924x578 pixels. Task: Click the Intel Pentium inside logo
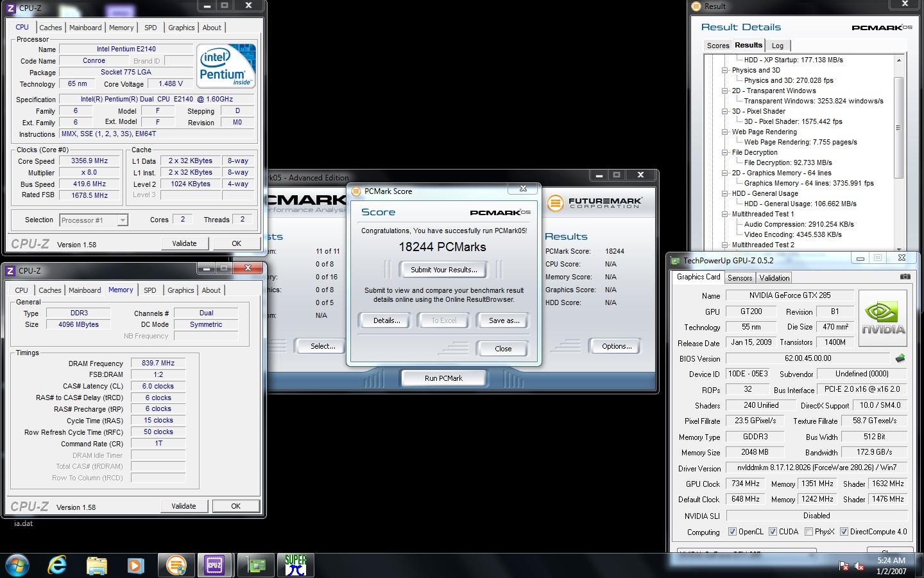click(226, 66)
